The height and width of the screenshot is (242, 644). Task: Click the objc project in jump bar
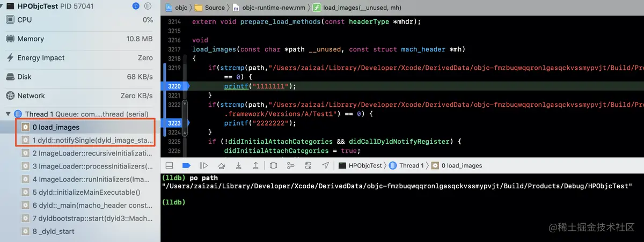pos(175,8)
